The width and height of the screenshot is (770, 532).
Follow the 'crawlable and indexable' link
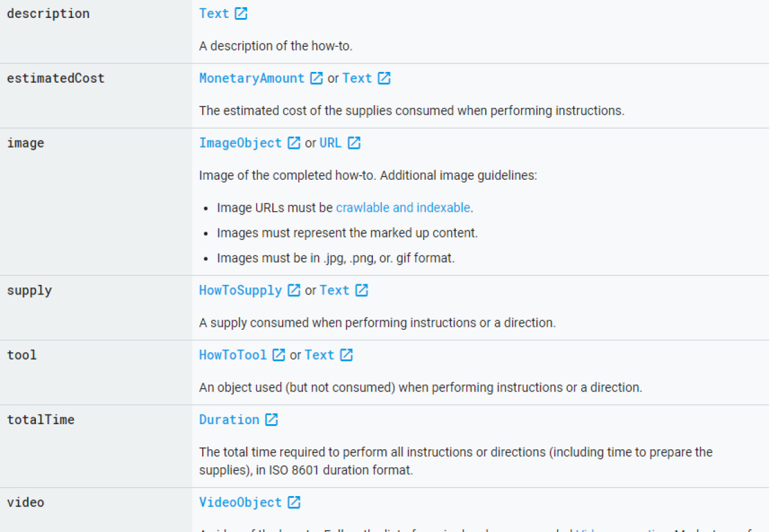pyautogui.click(x=403, y=208)
